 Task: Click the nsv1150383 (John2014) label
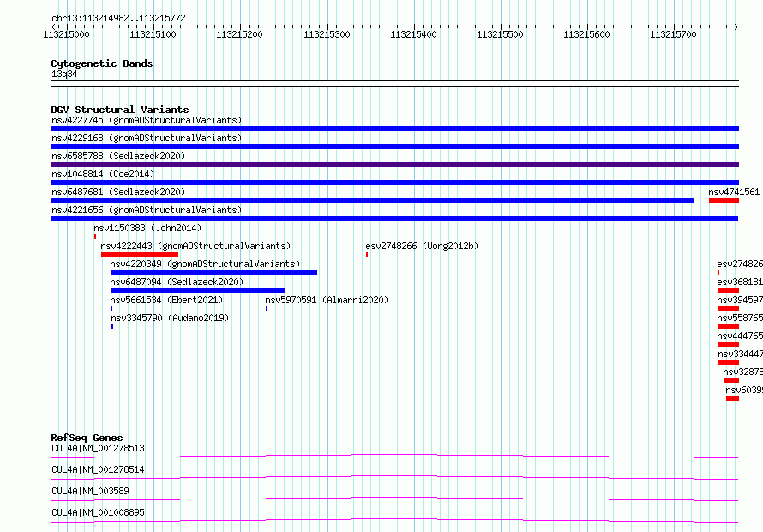click(147, 228)
